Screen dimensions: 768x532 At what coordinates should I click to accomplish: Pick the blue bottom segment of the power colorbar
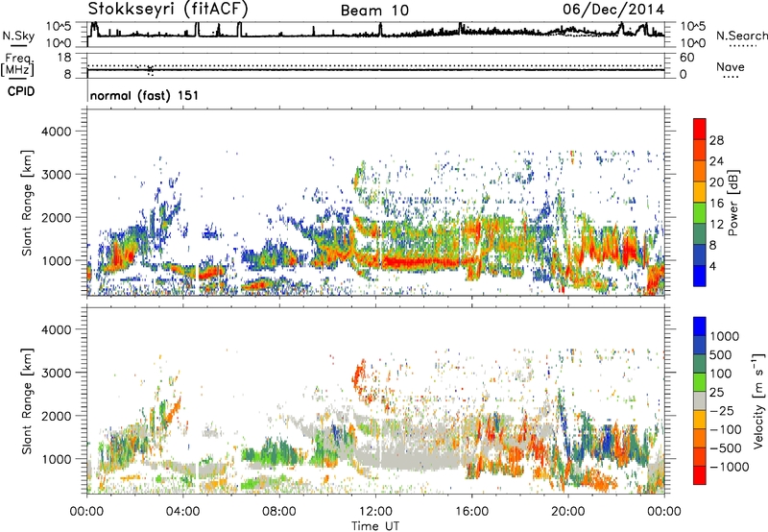coord(700,276)
